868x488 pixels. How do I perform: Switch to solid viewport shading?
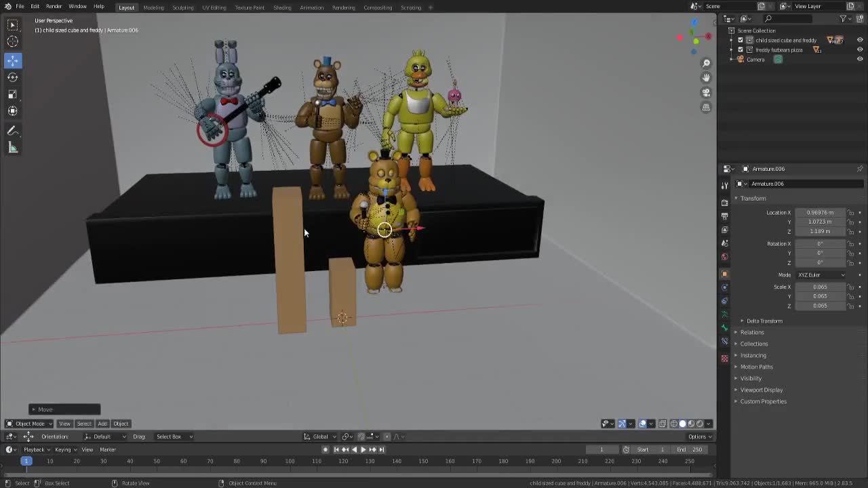[683, 424]
